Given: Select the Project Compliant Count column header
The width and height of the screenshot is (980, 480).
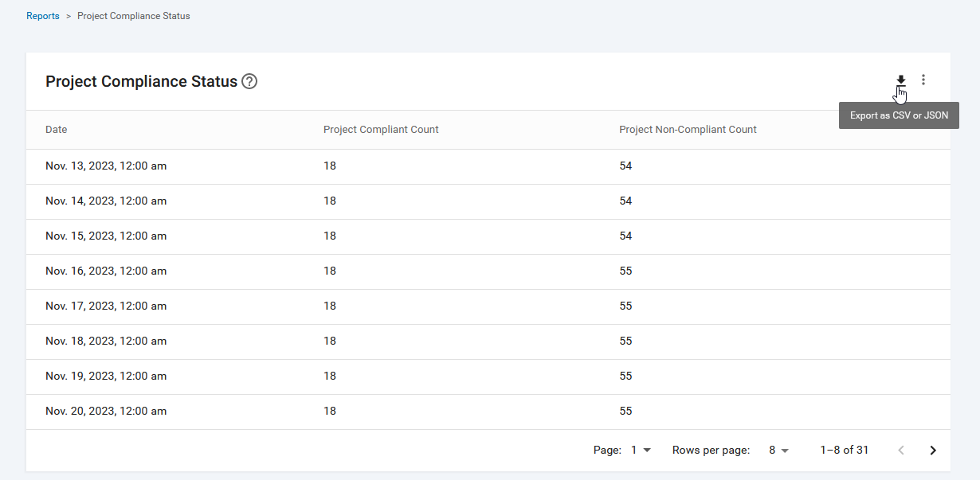Looking at the screenshot, I should pyautogui.click(x=381, y=129).
